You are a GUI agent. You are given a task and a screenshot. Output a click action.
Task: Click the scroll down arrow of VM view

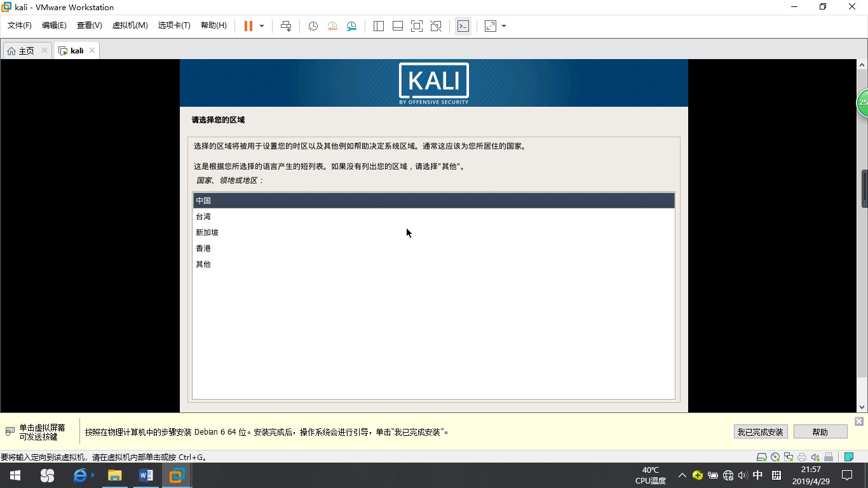pyautogui.click(x=863, y=407)
